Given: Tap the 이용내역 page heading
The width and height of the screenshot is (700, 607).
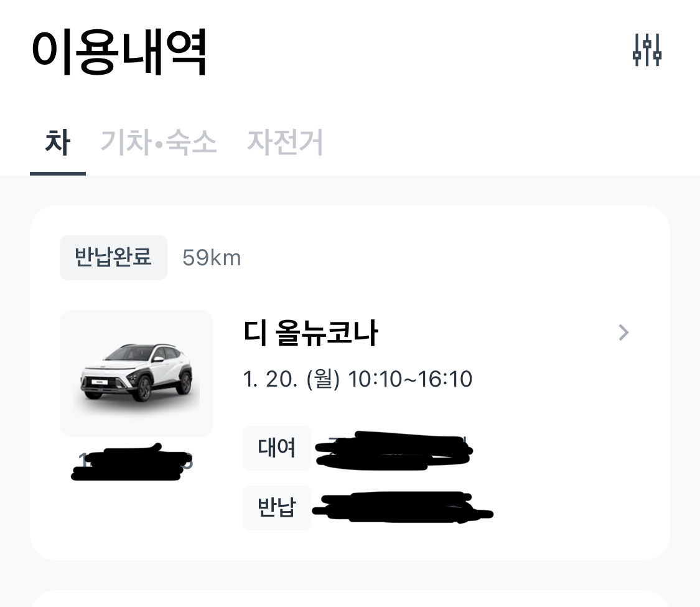Looking at the screenshot, I should pos(119,52).
